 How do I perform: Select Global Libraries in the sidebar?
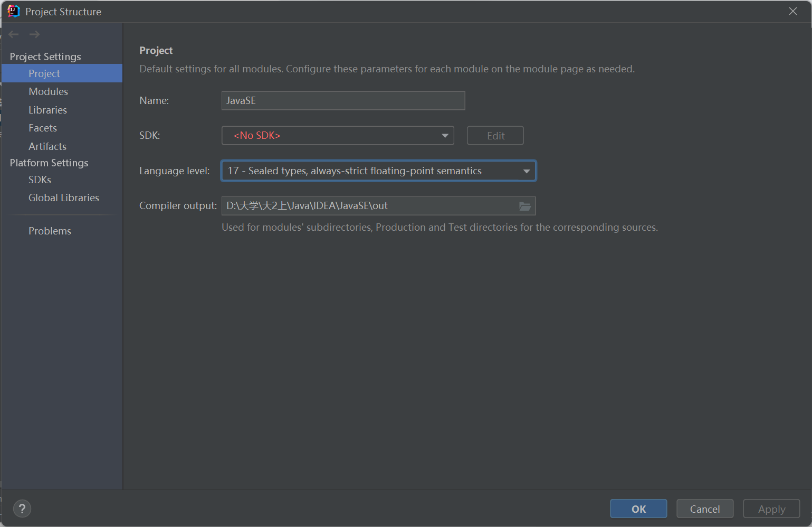point(63,197)
